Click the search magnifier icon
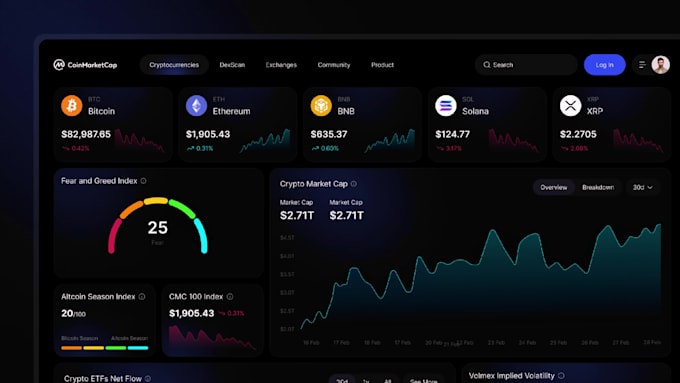The width and height of the screenshot is (680, 383). click(x=487, y=65)
